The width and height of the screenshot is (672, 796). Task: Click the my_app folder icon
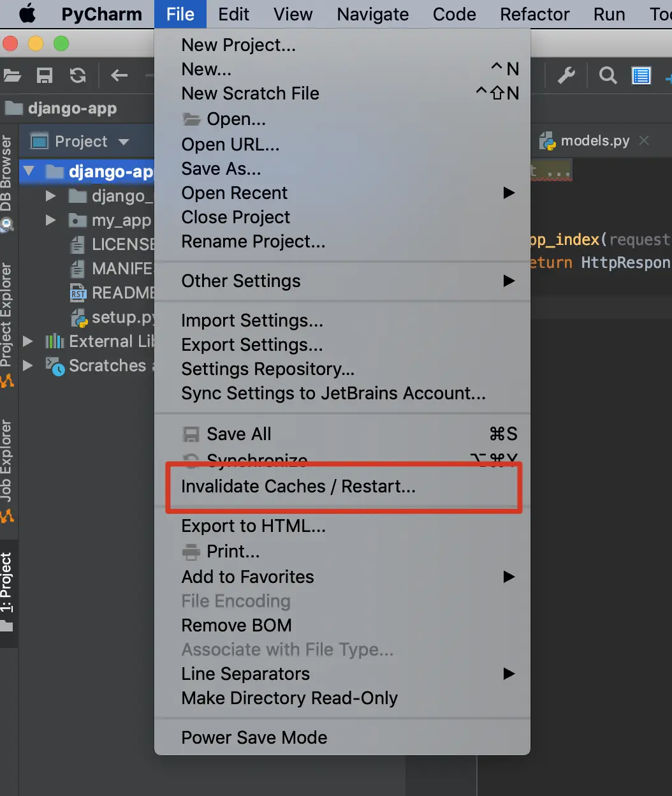[x=77, y=221]
